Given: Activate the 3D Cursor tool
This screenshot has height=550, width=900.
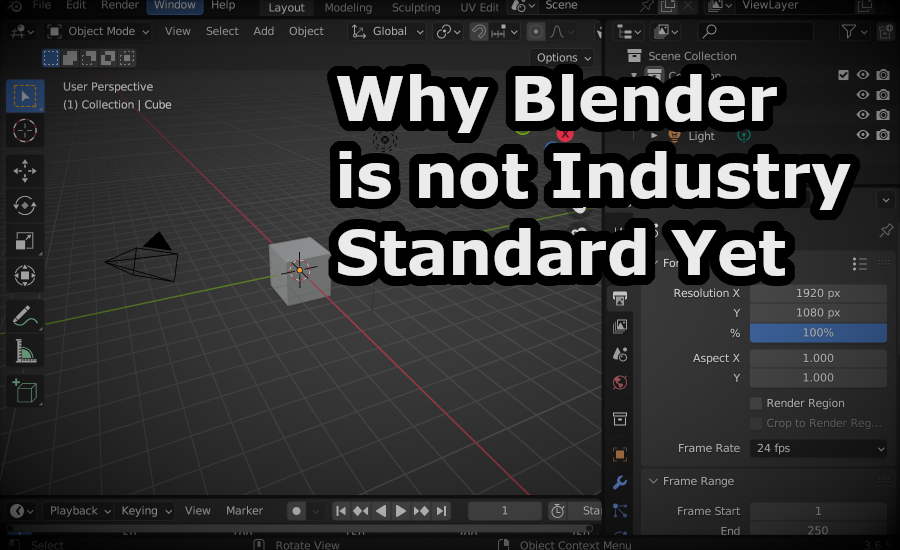Looking at the screenshot, I should (25, 131).
